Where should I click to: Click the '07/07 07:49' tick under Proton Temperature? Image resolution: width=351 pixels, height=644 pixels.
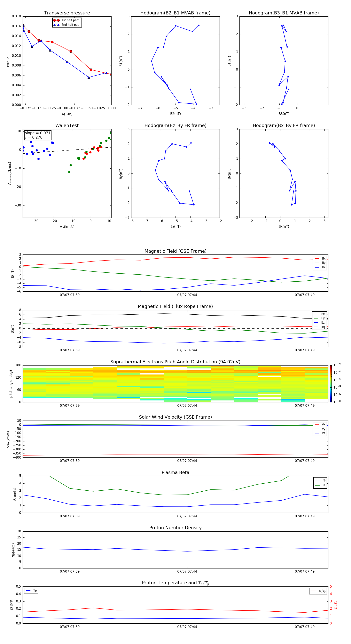tap(305, 627)
